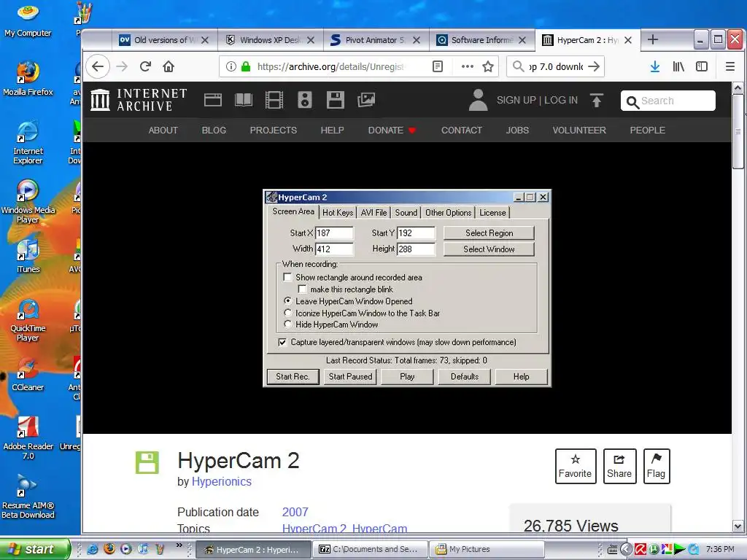Viewport: 747px width, 560px height.
Task: Open My Computer desktop icon
Action: (28, 20)
